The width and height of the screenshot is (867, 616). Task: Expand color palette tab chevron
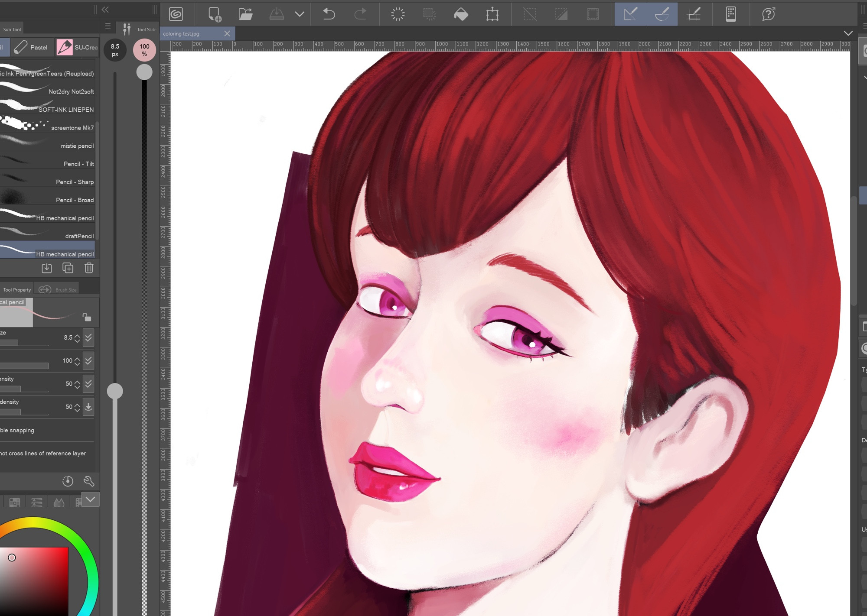pyautogui.click(x=90, y=499)
